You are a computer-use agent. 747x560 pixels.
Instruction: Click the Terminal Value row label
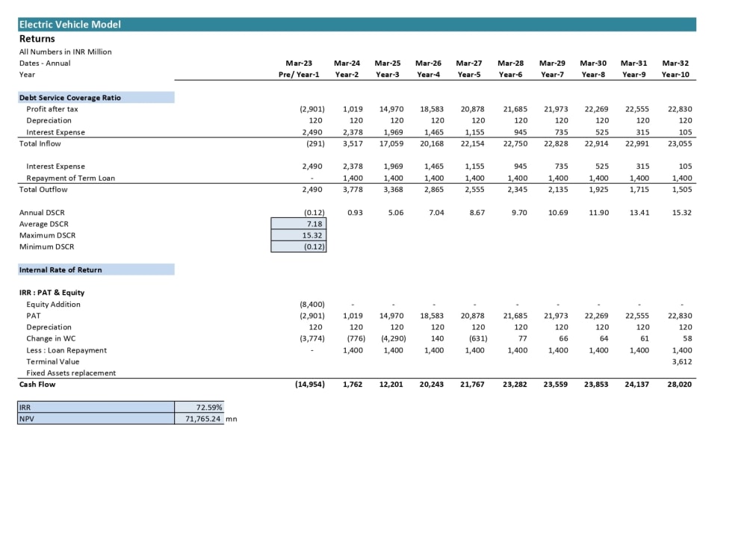coord(53,362)
